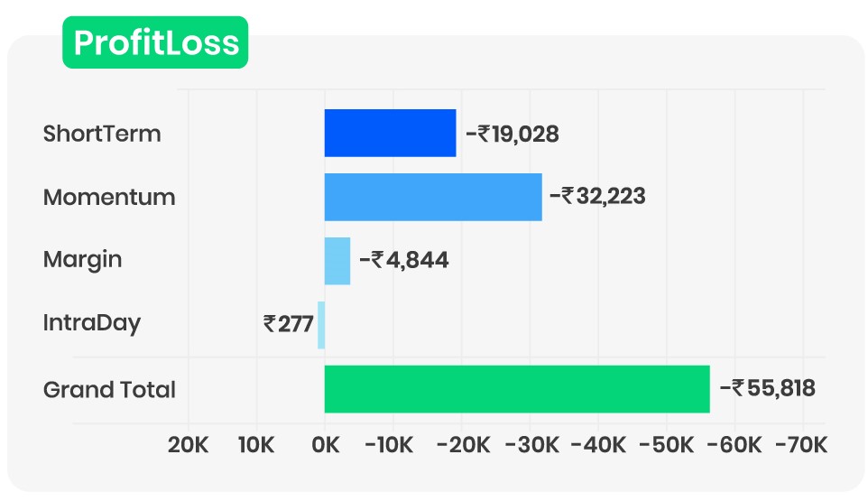Viewport: 868px width, 501px height.
Task: Click the ShortTerm row label
Action: click(x=102, y=134)
